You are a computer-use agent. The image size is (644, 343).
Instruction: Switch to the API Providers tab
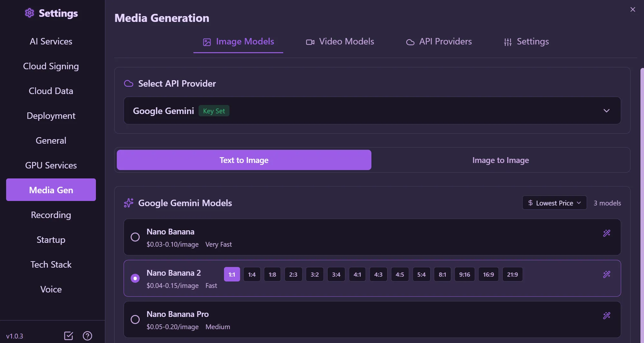pos(439,42)
